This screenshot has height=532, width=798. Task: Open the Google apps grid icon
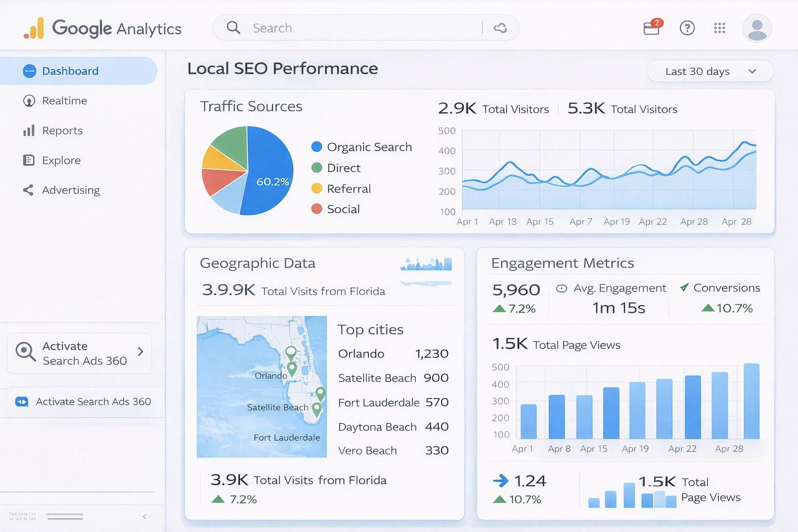point(720,28)
